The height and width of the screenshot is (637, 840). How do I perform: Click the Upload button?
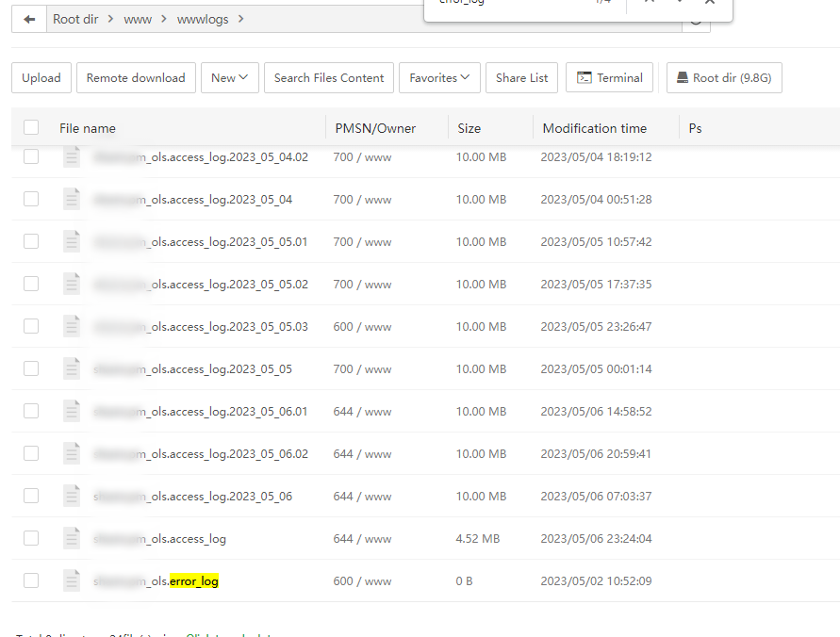click(x=41, y=77)
